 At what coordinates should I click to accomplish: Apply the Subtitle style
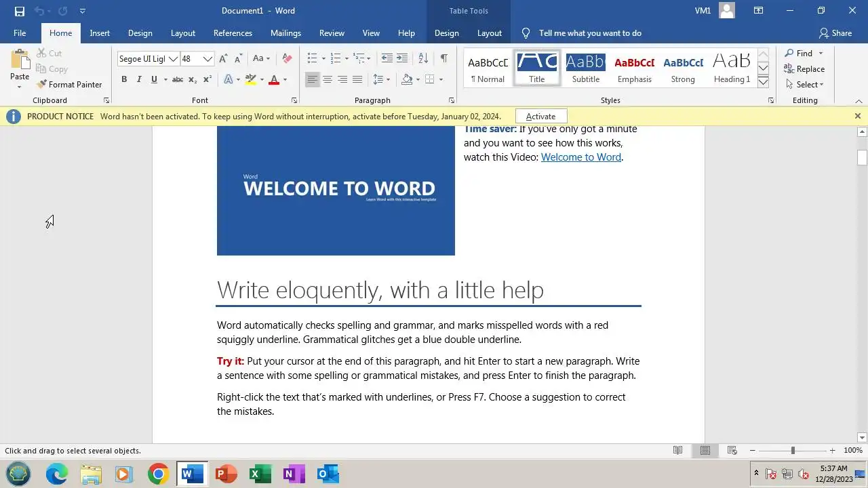(x=585, y=68)
